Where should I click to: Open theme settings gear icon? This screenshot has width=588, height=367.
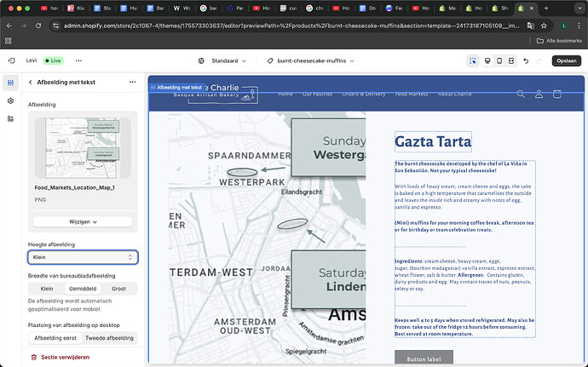[10, 100]
